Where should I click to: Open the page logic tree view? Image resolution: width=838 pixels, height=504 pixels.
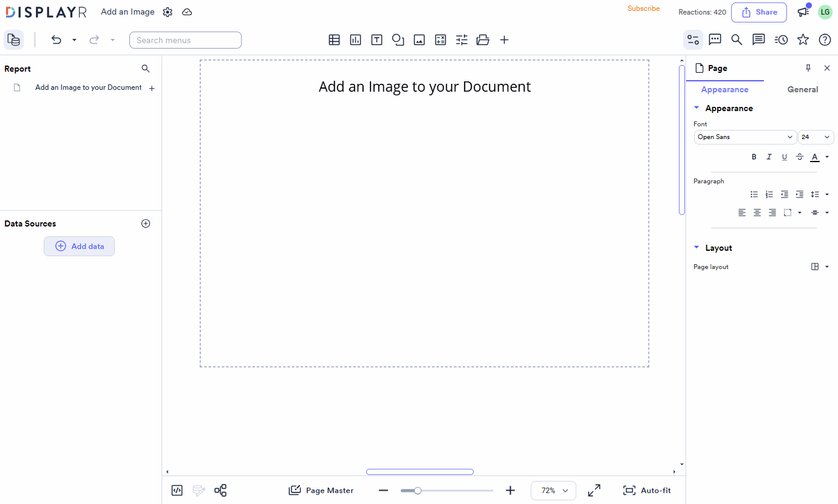(220, 490)
